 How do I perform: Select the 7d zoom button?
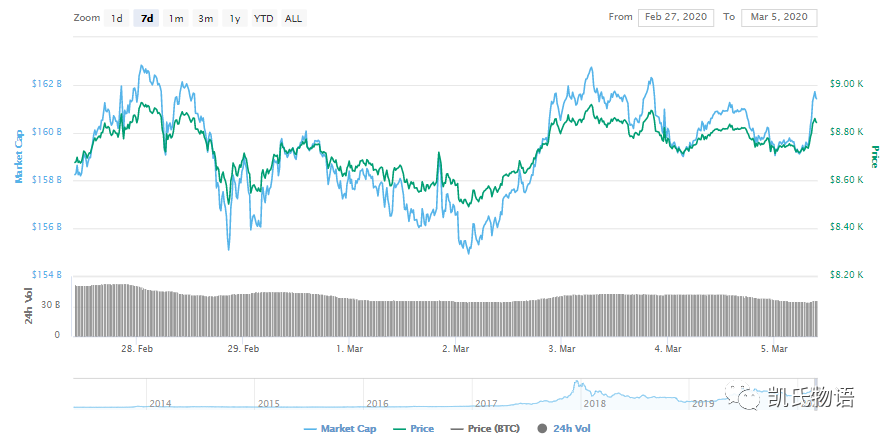click(146, 18)
